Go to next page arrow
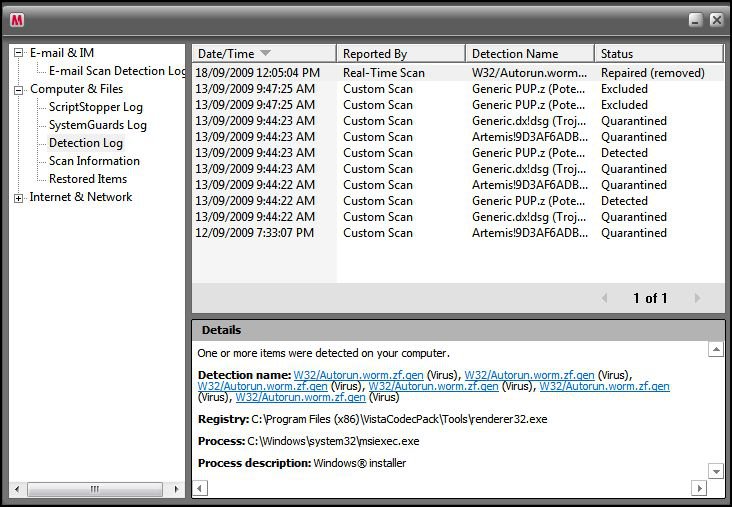 pyautogui.click(x=697, y=298)
